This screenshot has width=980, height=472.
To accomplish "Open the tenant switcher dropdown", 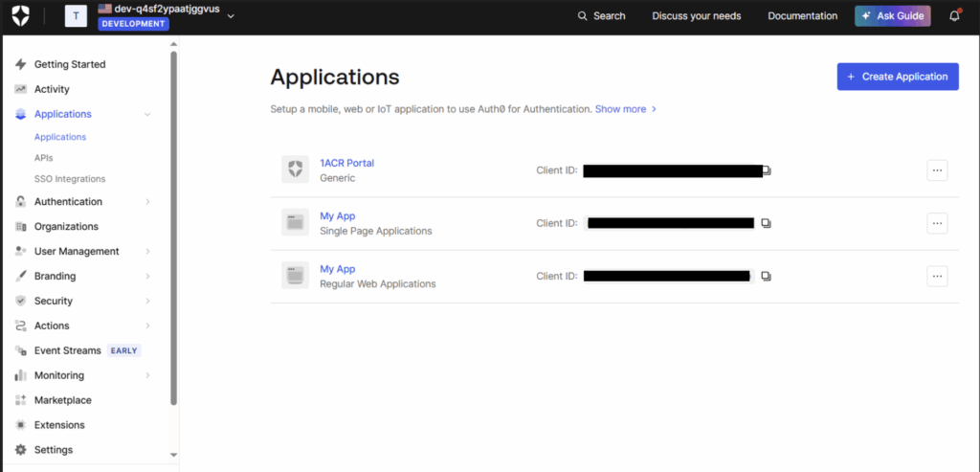I will pos(230,15).
